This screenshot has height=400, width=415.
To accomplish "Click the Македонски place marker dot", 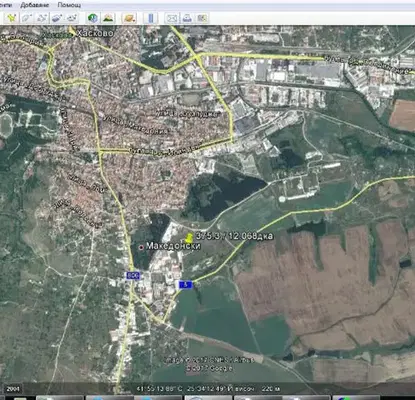I will pyautogui.click(x=141, y=247).
